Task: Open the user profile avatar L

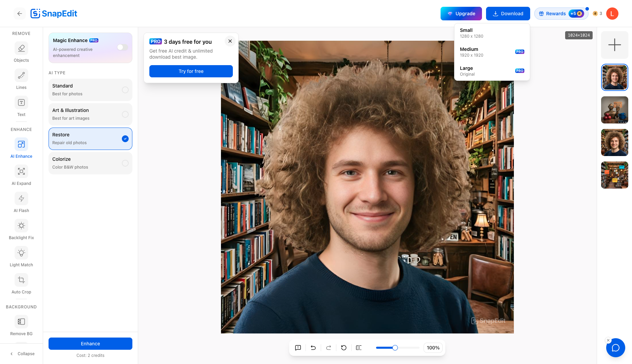Action: point(612,14)
